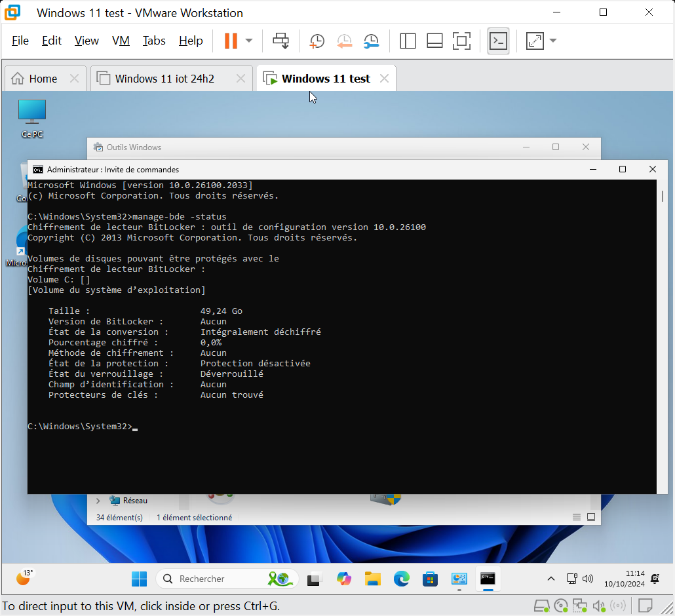Suspend the VM with the orange pause button

231,41
